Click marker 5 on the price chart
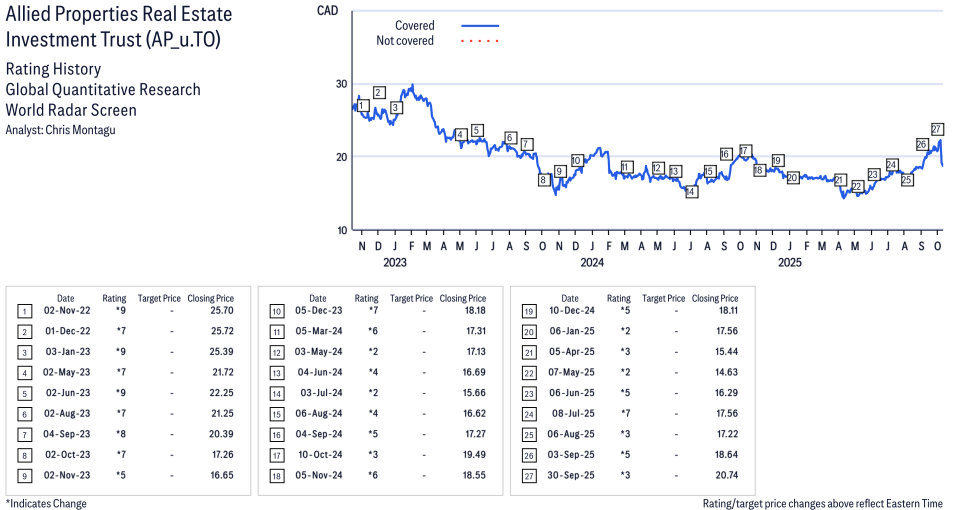The image size is (954, 510). pyautogui.click(x=477, y=130)
